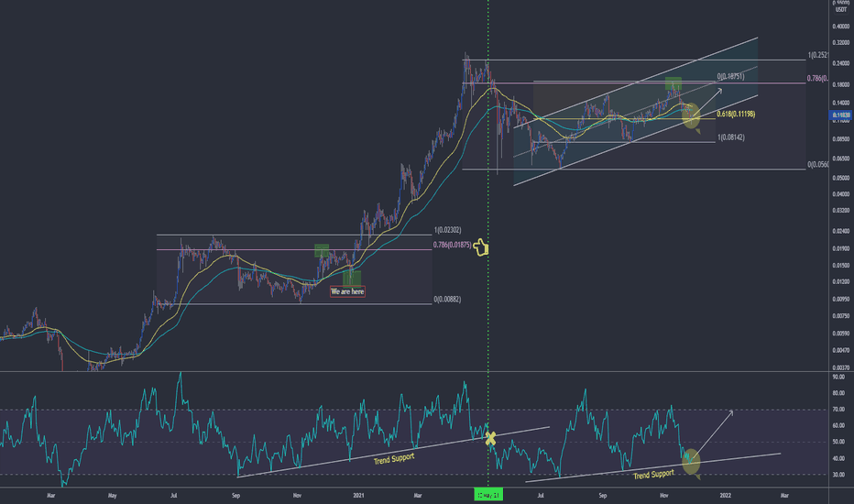Click the May label on time axis

(x=113, y=495)
